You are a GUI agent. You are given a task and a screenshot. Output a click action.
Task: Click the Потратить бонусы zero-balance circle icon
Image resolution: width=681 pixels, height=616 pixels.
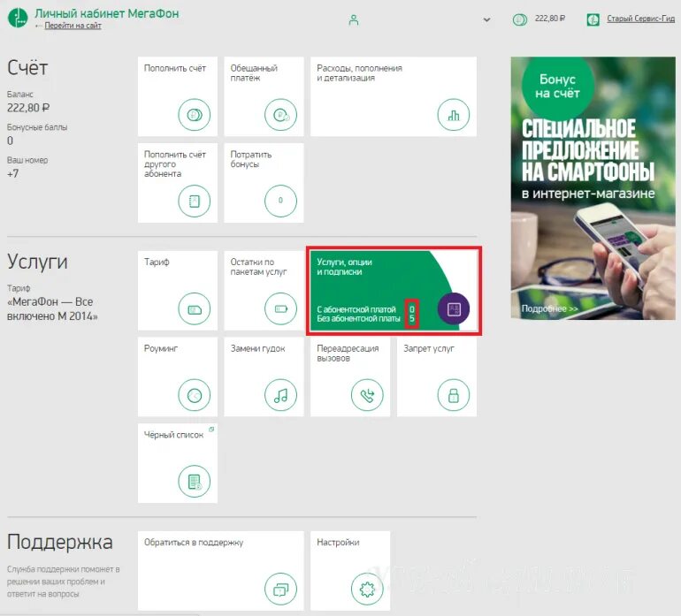coord(280,201)
